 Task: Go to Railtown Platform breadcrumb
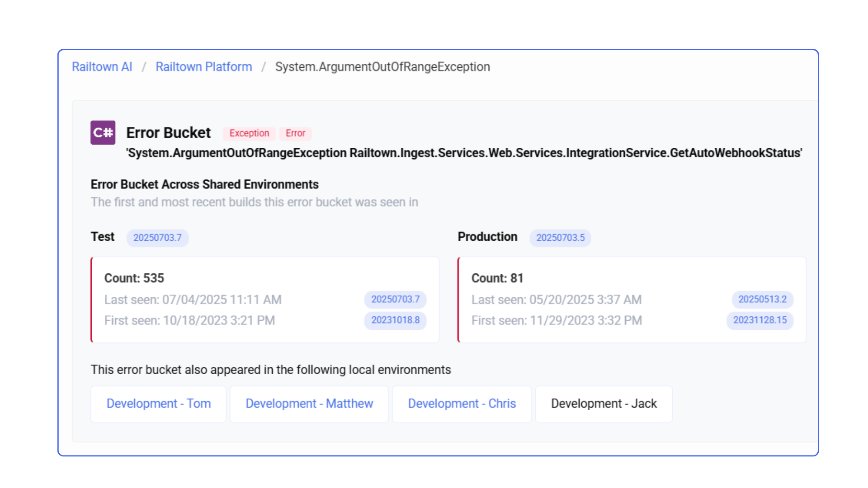tap(203, 67)
